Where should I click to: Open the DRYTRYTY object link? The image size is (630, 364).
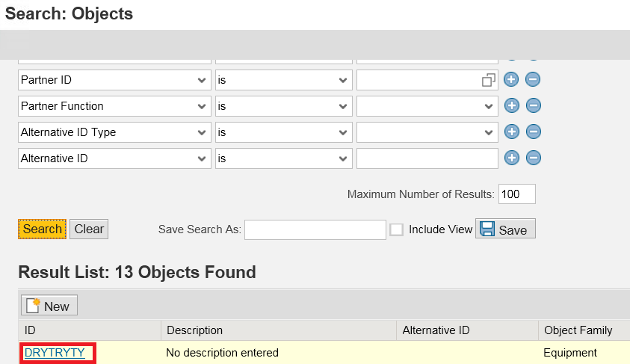coord(55,353)
